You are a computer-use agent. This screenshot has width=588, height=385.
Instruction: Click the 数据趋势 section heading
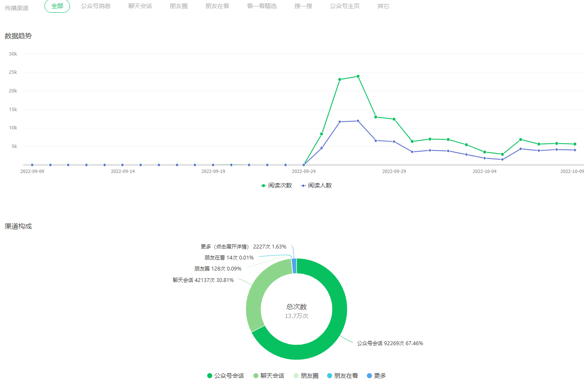coord(18,36)
